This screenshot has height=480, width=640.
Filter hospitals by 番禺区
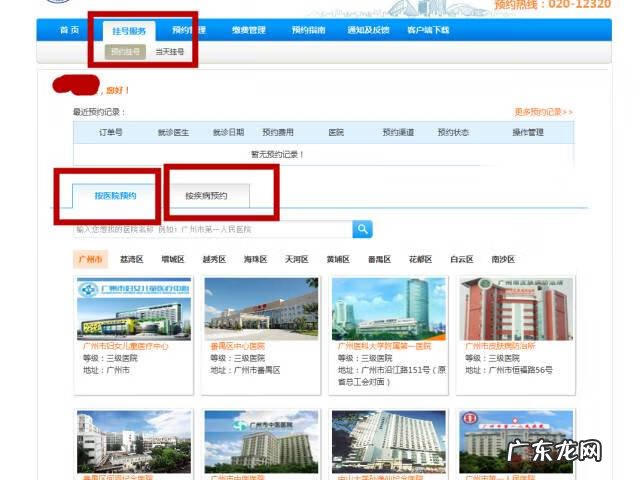pyautogui.click(x=380, y=259)
